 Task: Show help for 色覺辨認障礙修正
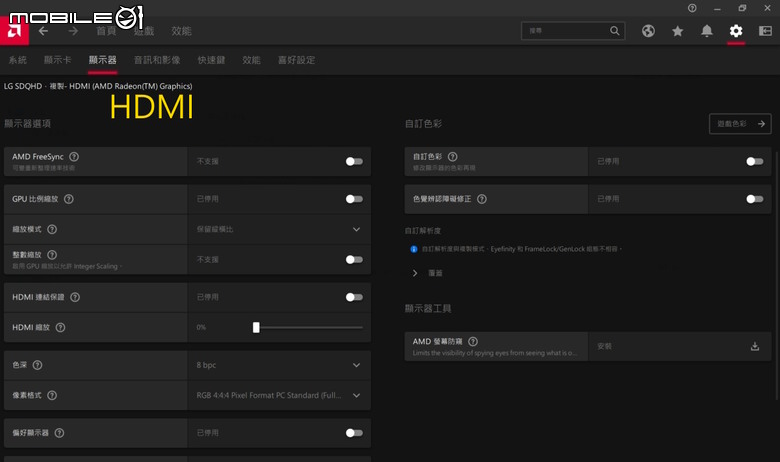tap(482, 199)
